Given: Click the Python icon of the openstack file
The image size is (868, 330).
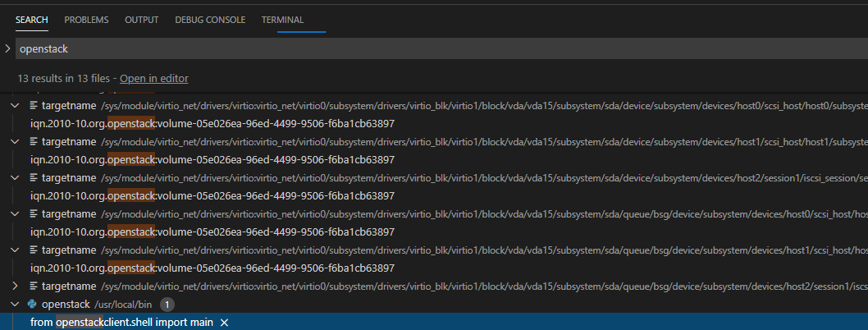Looking at the screenshot, I should click(33, 304).
